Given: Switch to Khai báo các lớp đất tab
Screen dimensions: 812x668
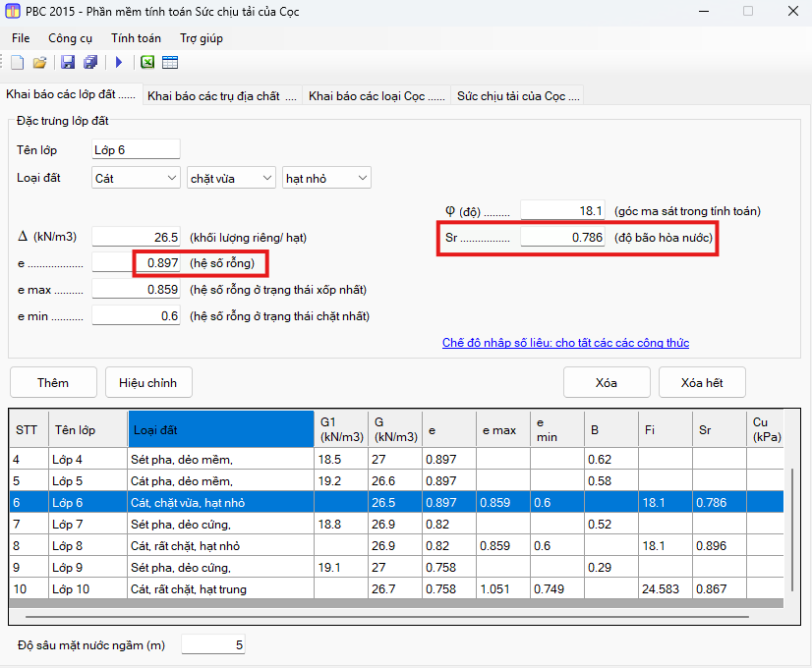Looking at the screenshot, I should [71, 94].
